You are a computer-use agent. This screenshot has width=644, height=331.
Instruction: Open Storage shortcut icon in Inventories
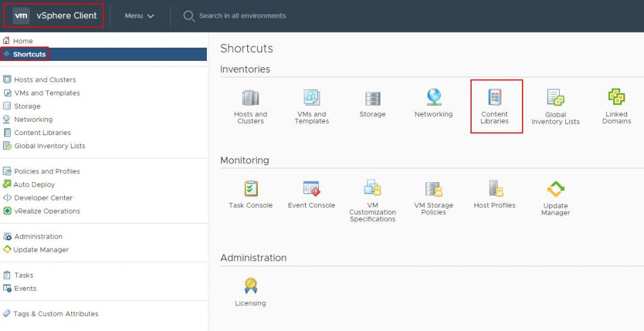pyautogui.click(x=372, y=99)
